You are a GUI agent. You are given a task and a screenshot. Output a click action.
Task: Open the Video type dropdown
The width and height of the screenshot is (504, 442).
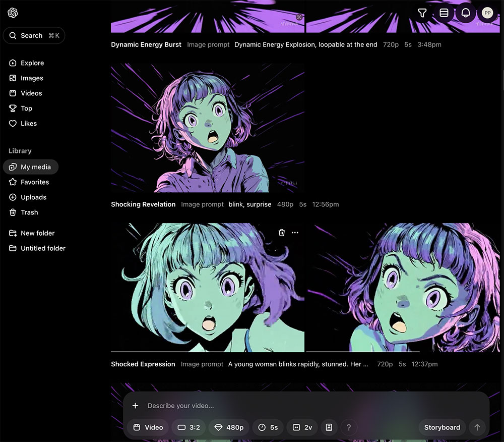(x=148, y=427)
